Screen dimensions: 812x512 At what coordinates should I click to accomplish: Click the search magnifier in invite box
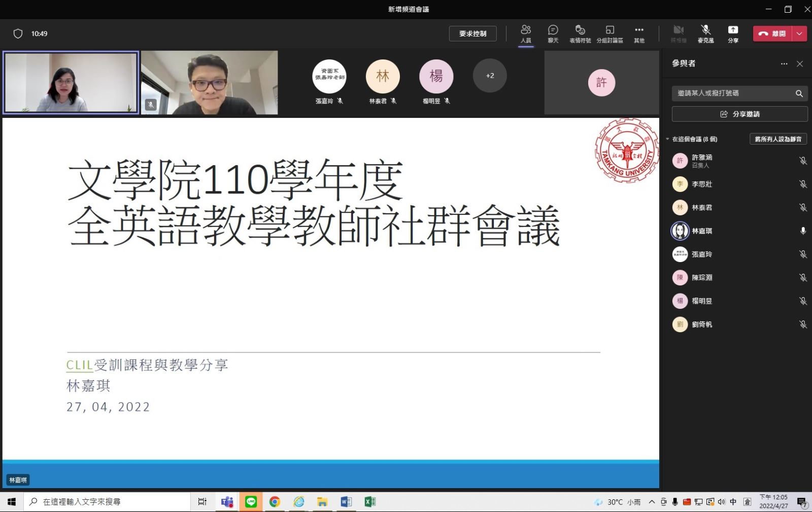[x=799, y=93]
